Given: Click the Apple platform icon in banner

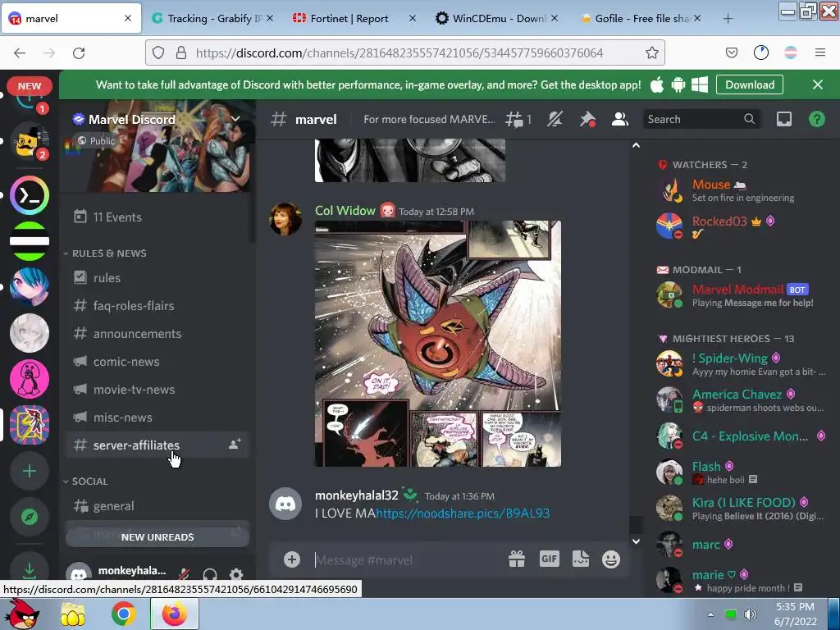Looking at the screenshot, I should pyautogui.click(x=657, y=84).
